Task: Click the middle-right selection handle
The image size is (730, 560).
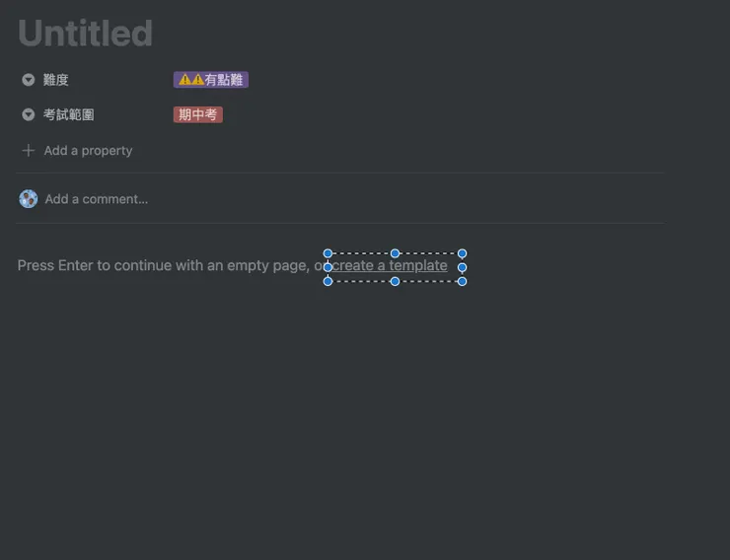Action: coord(462,267)
